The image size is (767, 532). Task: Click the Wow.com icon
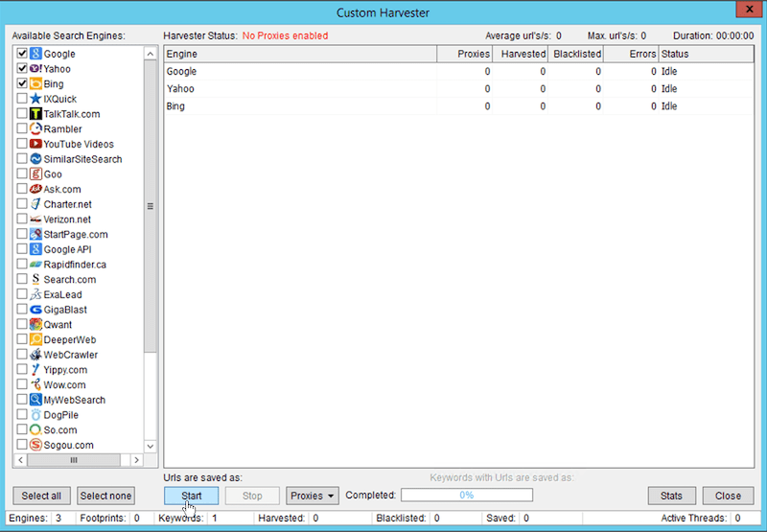(x=35, y=384)
